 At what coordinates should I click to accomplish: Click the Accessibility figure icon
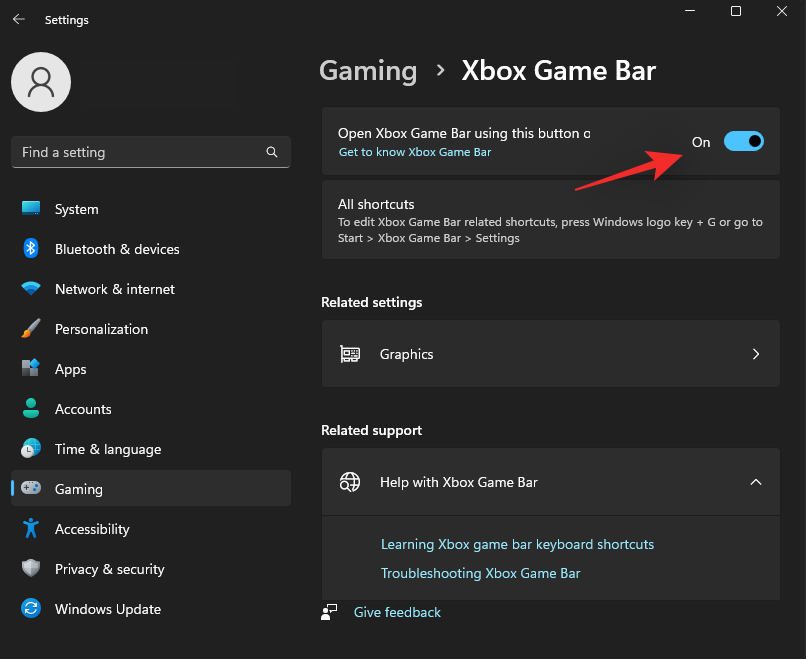tap(31, 529)
